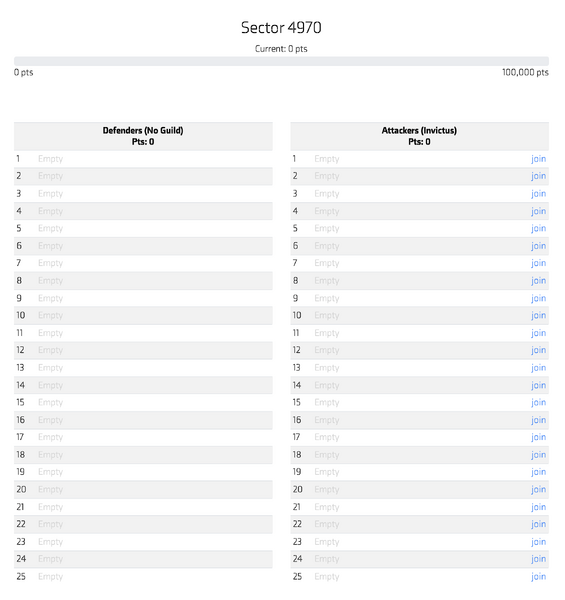565x600 pixels.
Task: Join attacker slot 24
Action: [x=538, y=559]
